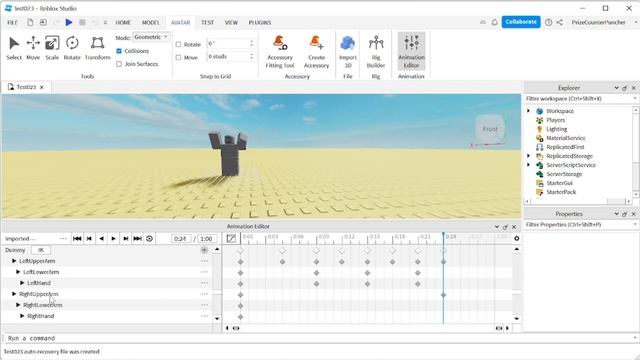This screenshot has width=640, height=360.
Task: Enable Move snap checkbox
Action: click(x=178, y=58)
